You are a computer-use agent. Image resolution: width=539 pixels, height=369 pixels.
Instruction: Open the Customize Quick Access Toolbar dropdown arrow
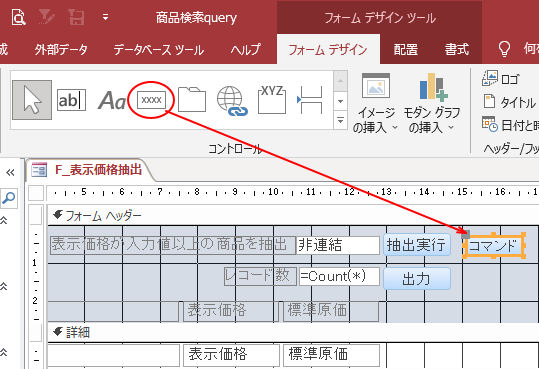pos(106,17)
